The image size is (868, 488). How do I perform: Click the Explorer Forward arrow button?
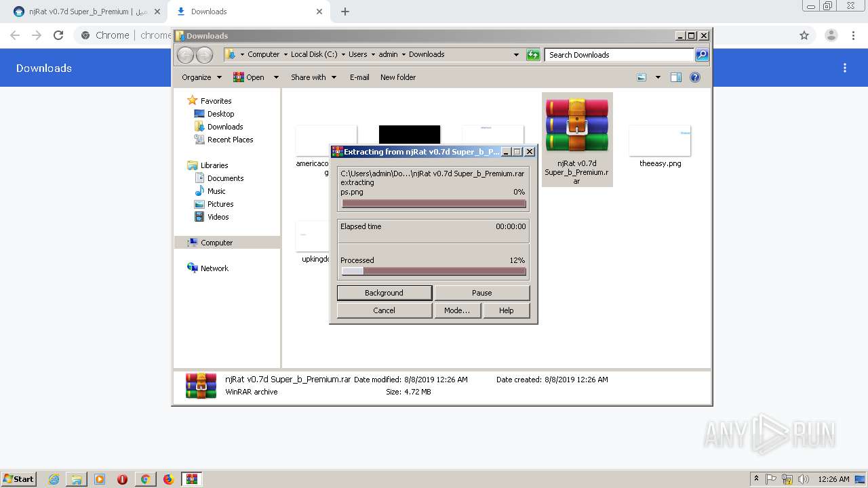[204, 55]
